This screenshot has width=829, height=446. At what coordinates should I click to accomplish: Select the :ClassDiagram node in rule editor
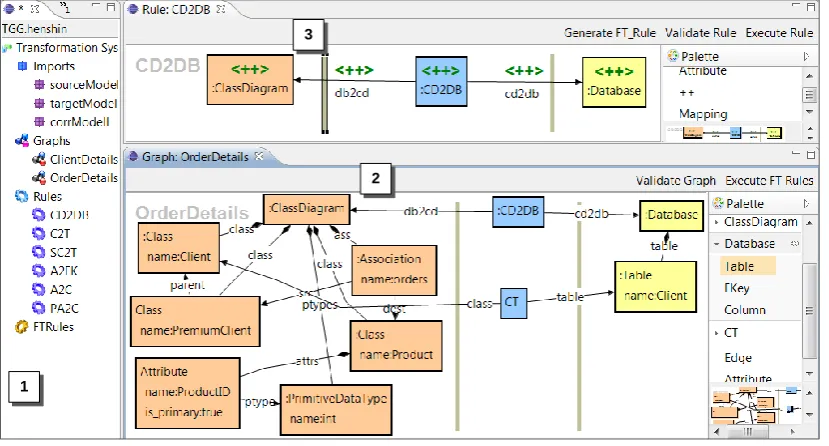(250, 79)
